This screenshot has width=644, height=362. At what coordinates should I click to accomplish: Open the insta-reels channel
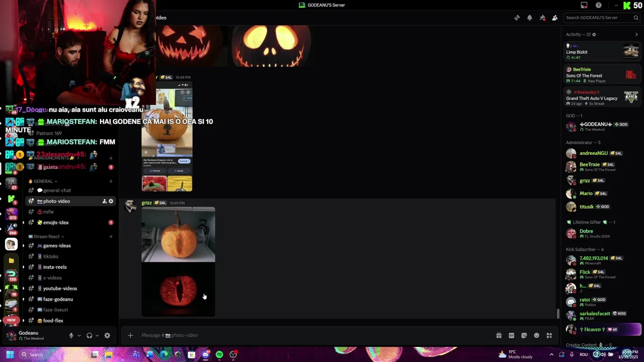click(70, 267)
